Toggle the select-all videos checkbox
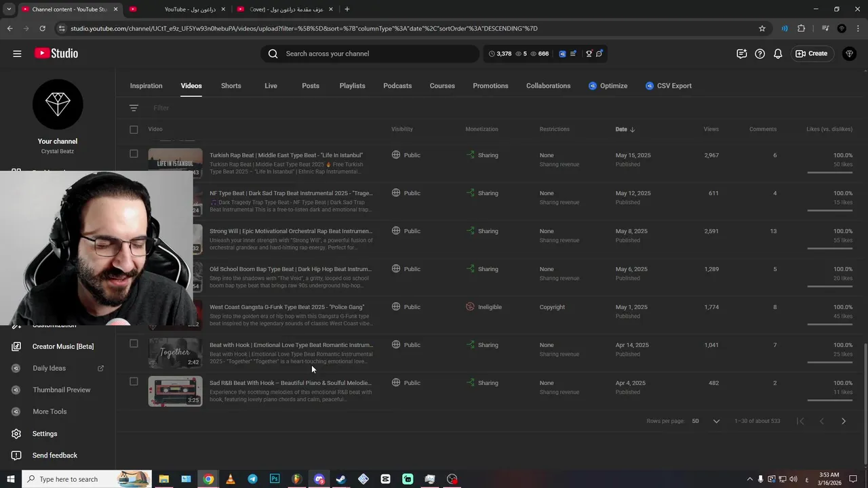The image size is (868, 488). tap(134, 129)
